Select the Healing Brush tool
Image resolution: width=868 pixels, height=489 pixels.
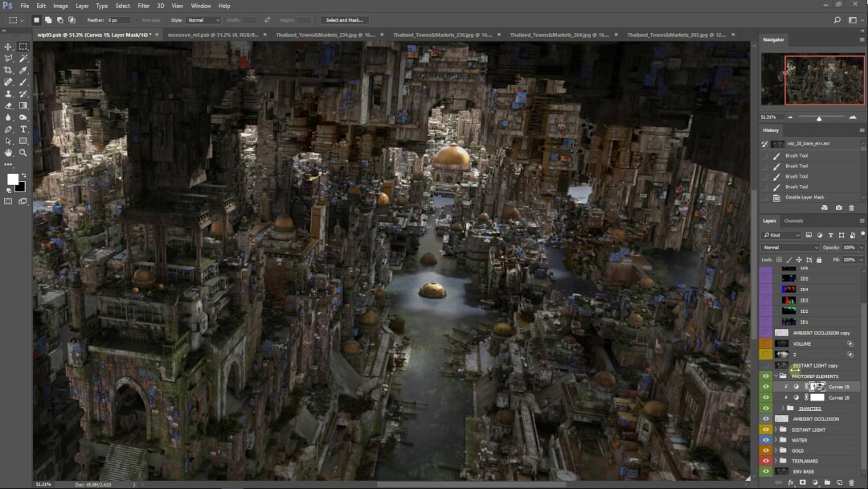(x=8, y=82)
